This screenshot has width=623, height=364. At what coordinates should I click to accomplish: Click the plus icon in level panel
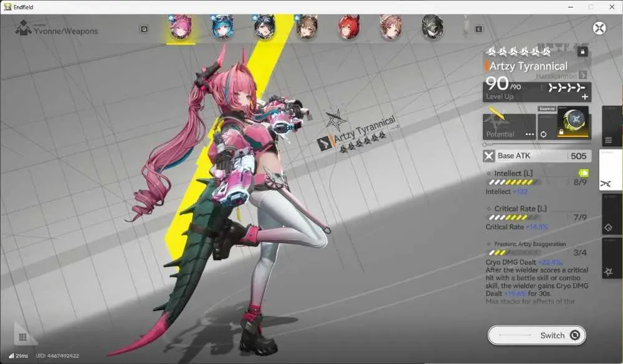(585, 96)
